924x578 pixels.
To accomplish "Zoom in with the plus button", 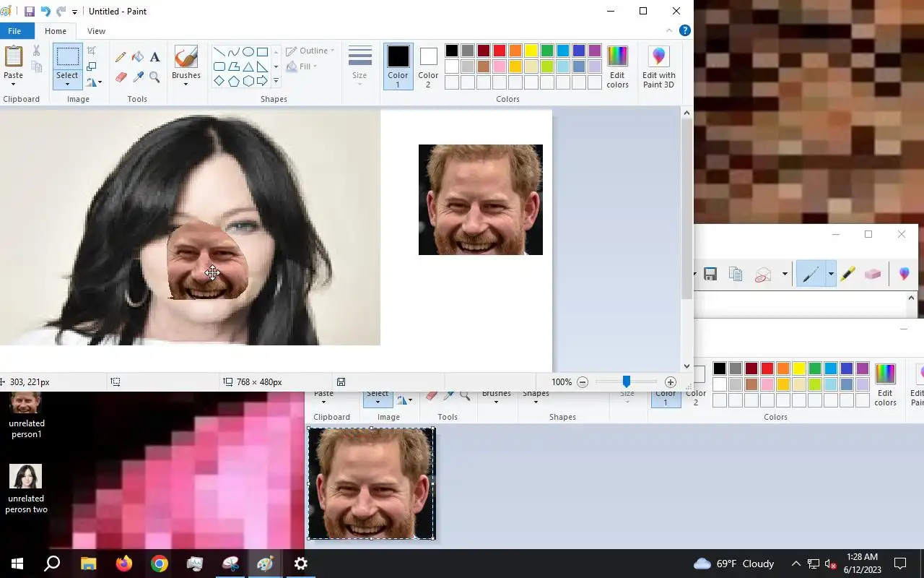I will tap(671, 382).
